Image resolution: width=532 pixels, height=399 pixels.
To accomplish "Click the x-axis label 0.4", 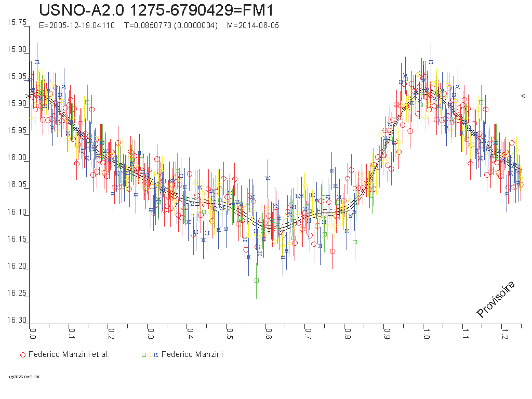I will (190, 334).
